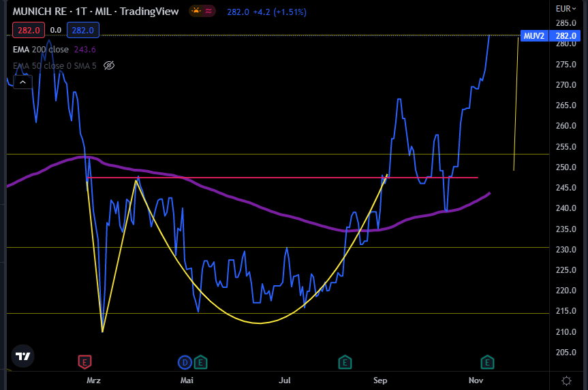The width and height of the screenshot is (588, 390).
Task: Toggle visibility of EMA 50 indicator
Action: click(109, 65)
